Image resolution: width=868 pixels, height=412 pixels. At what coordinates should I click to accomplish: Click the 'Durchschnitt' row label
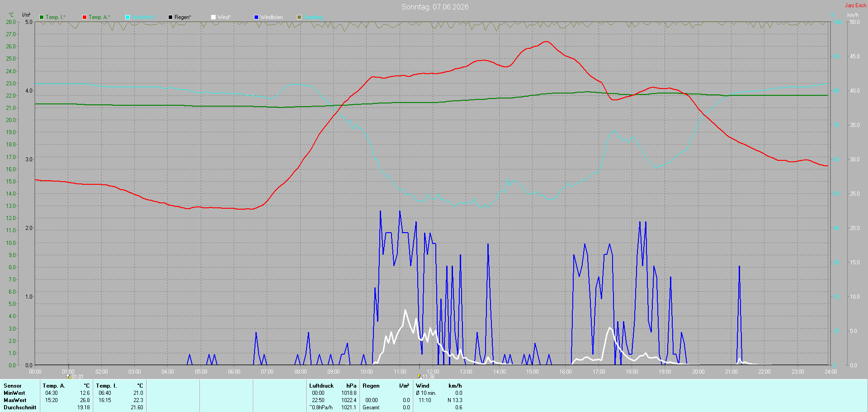click(x=20, y=407)
